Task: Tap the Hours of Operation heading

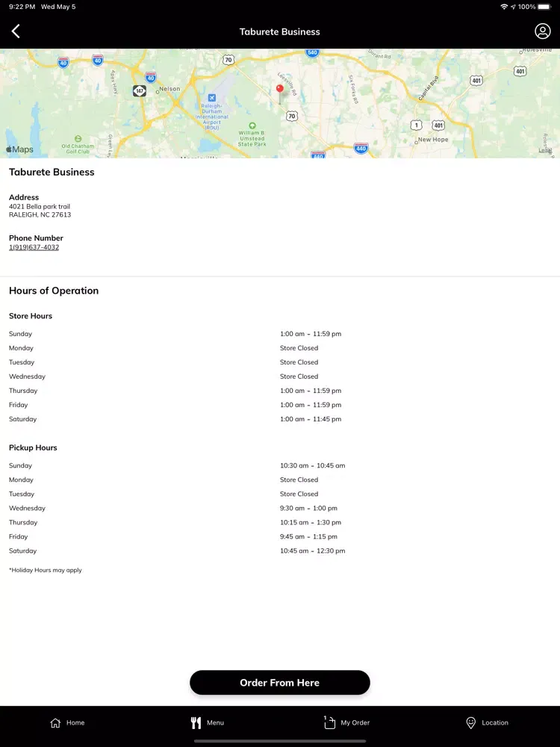Action: pos(54,291)
